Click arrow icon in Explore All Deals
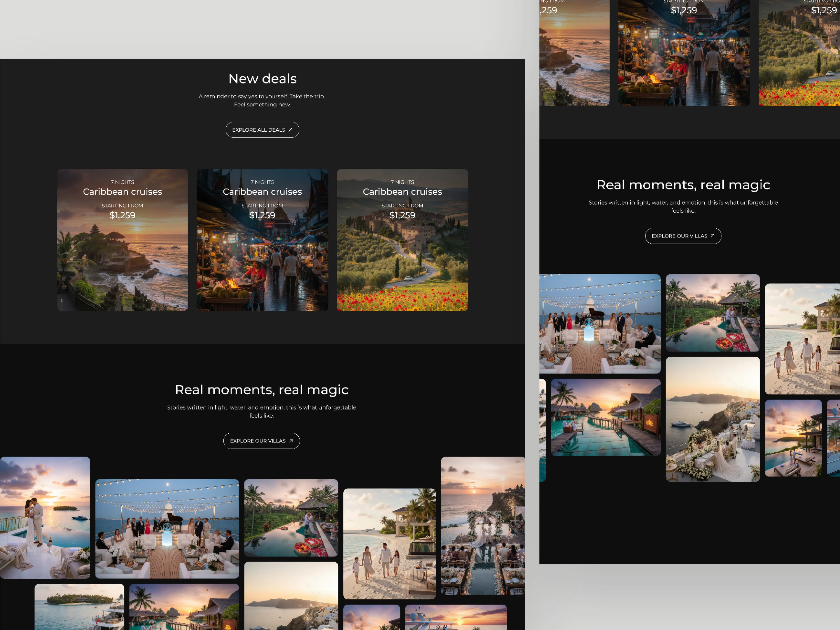 [290, 130]
